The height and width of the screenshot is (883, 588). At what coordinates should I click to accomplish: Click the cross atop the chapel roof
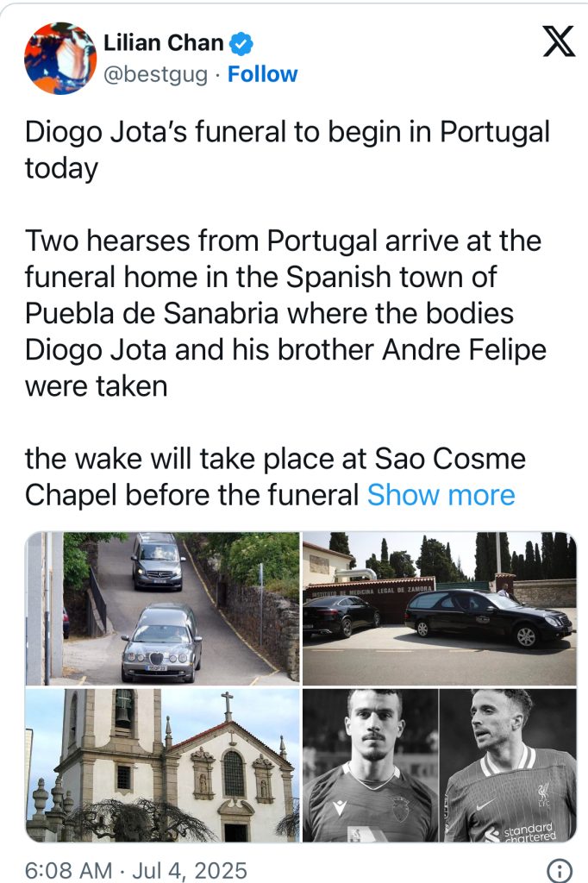[x=227, y=705]
